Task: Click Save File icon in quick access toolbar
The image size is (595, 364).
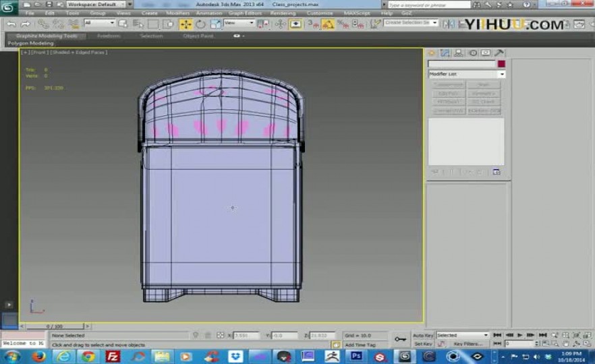Action: 49,5
